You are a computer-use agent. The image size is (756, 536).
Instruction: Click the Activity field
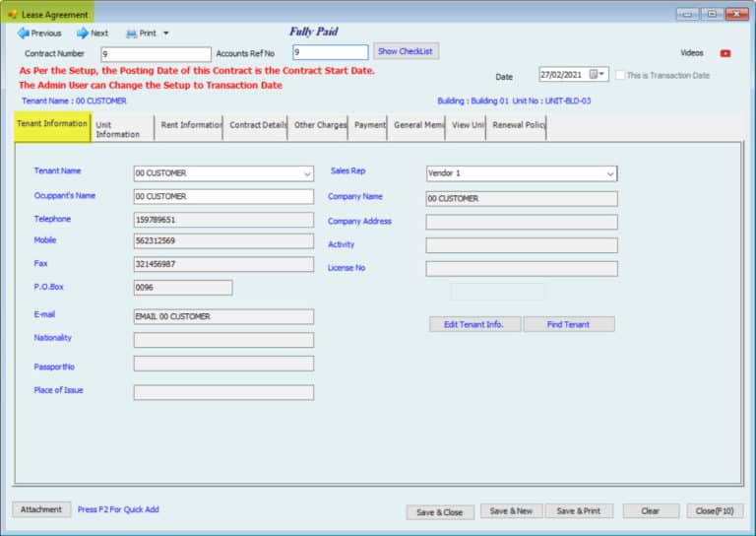pyautogui.click(x=522, y=245)
